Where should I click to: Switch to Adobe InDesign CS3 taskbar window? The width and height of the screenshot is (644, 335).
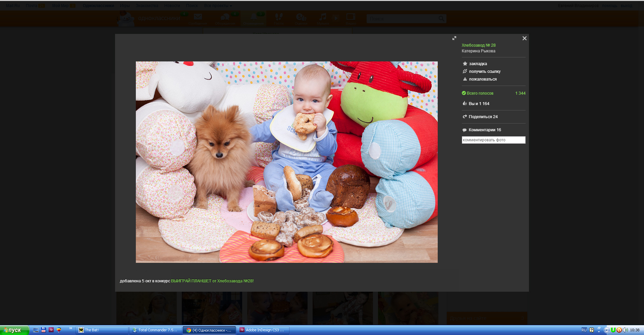(263, 330)
